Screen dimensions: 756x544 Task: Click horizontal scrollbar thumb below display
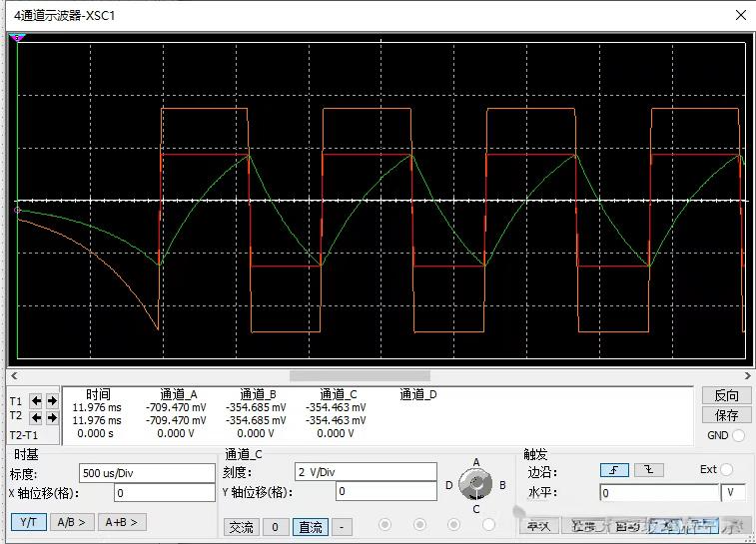360,376
